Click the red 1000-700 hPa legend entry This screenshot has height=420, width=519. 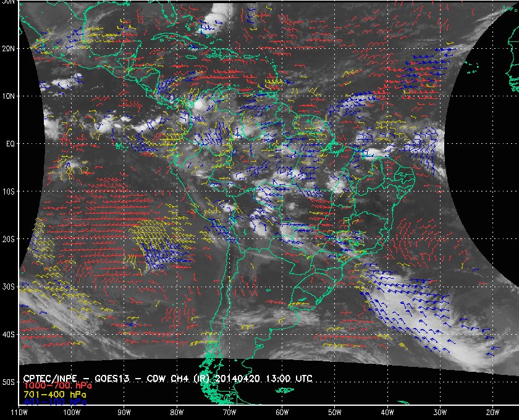tap(57, 386)
